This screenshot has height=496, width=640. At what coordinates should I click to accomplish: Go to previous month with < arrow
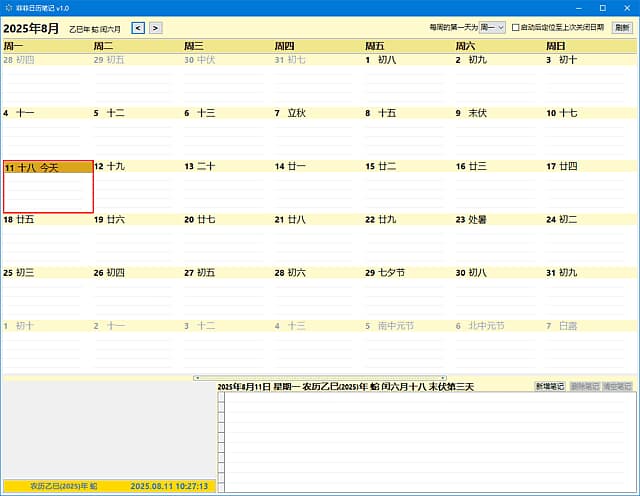pyautogui.click(x=138, y=28)
